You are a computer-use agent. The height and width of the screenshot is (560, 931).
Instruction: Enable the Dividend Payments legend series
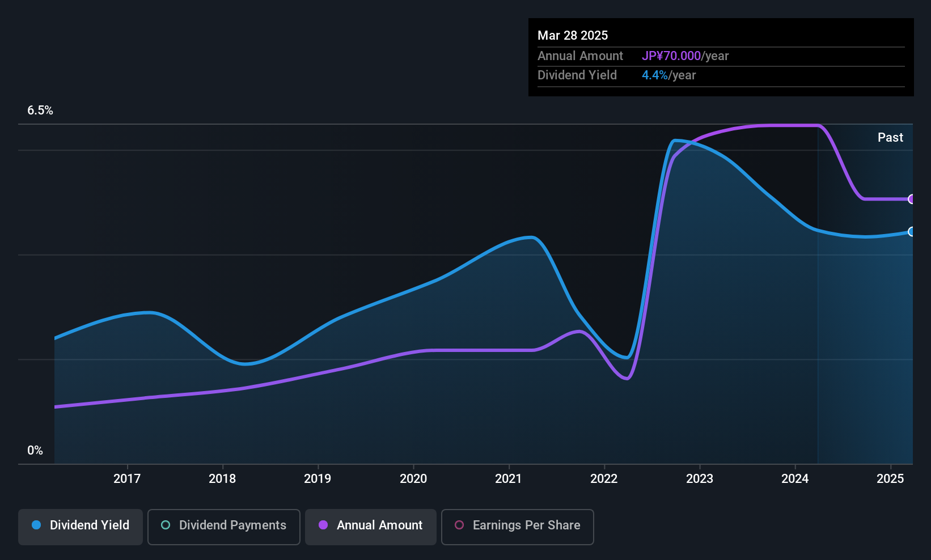(224, 525)
